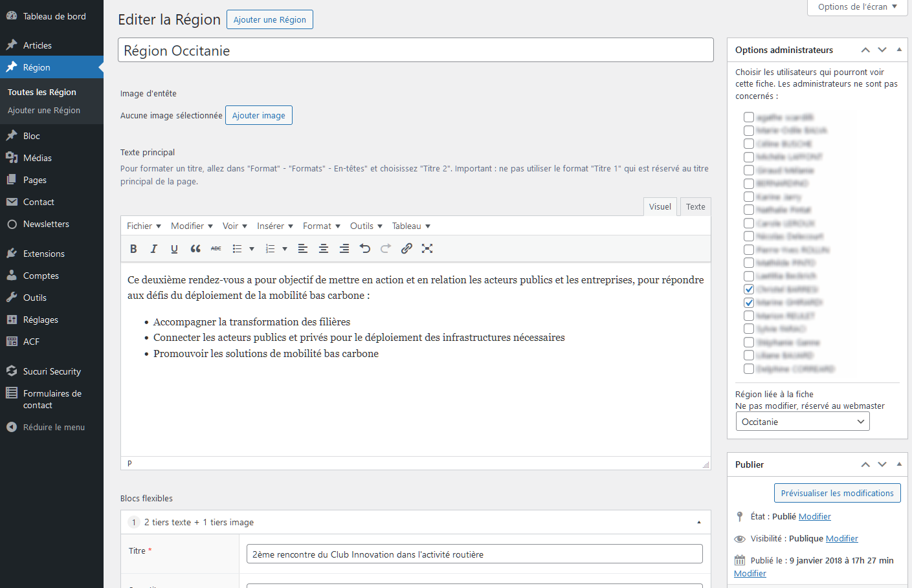
Task: Click the insert link icon
Action: click(x=406, y=248)
